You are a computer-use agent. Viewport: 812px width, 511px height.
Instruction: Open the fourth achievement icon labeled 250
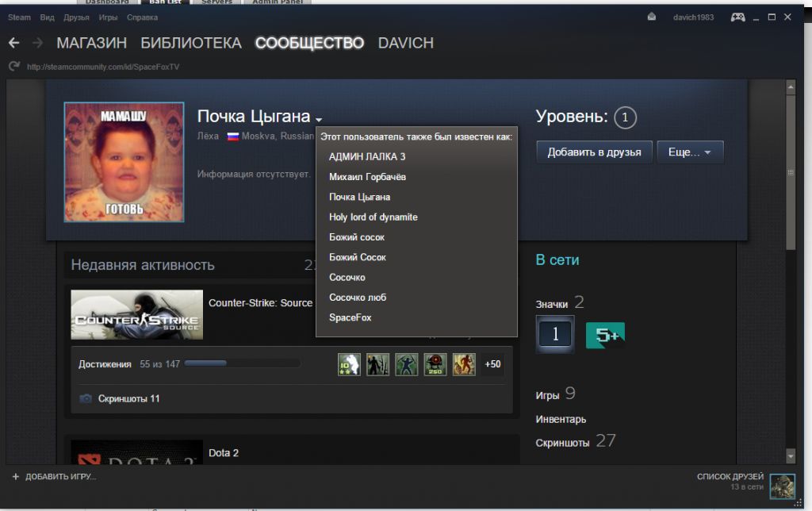[435, 364]
